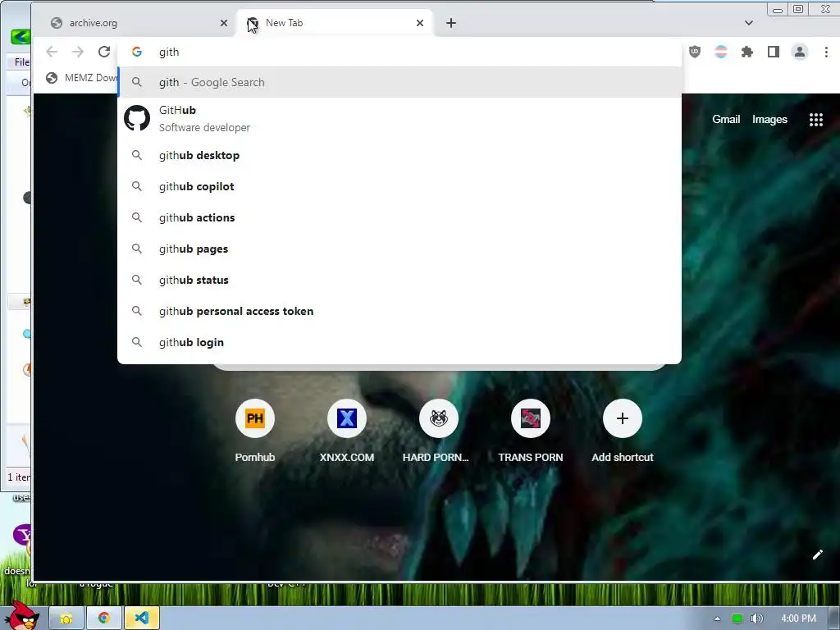This screenshot has width=840, height=630.
Task: Click the browser Back arrow
Action: 52,52
